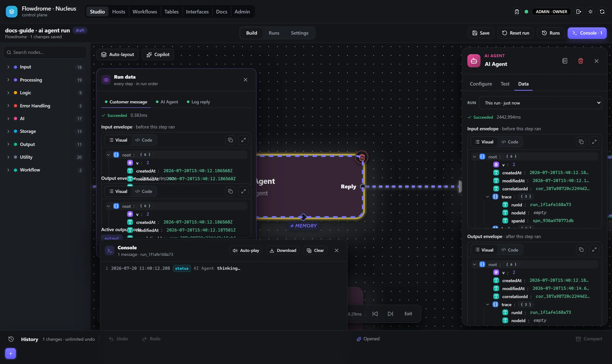The width and height of the screenshot is (612, 364).
Task: Toggle the light/dark theme sun icon
Action: click(590, 11)
